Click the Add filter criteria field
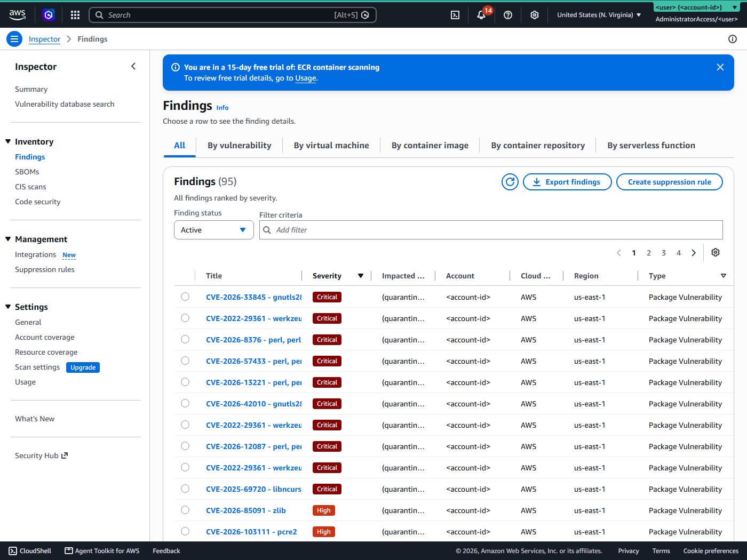 [x=491, y=230]
